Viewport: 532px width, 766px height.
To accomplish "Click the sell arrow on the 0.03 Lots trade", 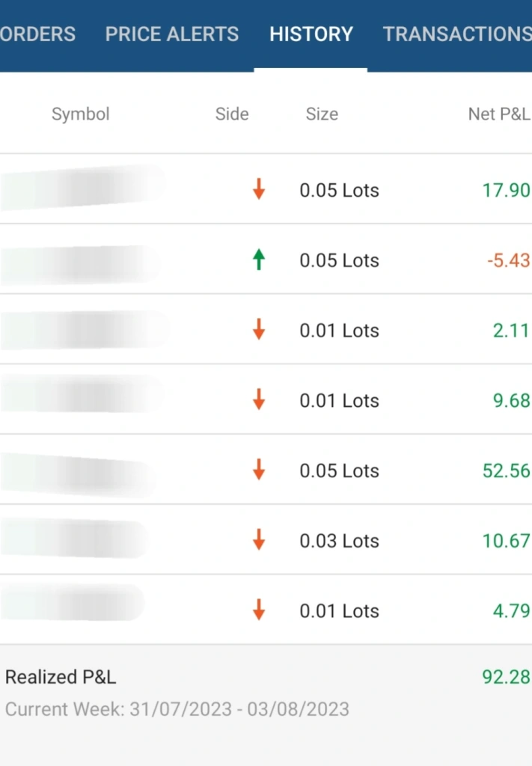I will [259, 540].
